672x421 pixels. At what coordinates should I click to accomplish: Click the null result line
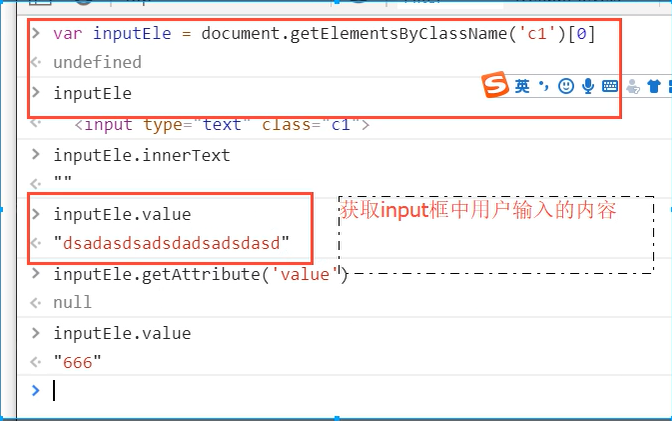pos(72,302)
